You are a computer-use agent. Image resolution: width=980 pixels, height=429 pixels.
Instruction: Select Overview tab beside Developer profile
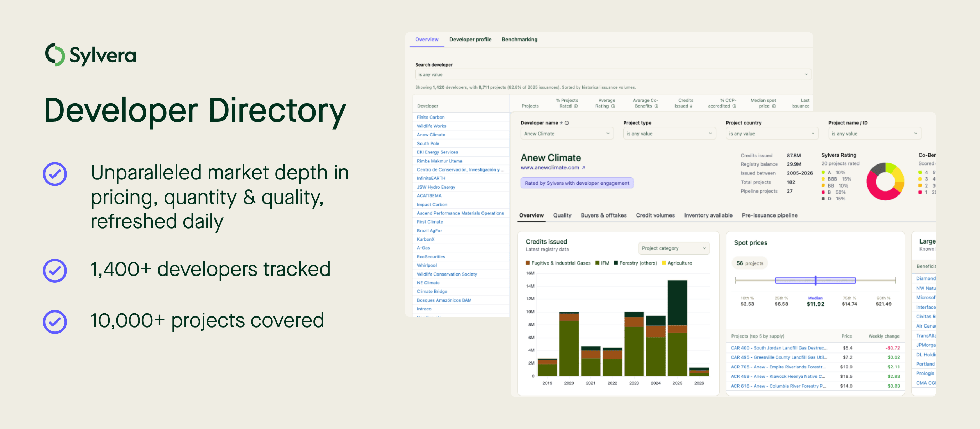coord(427,40)
